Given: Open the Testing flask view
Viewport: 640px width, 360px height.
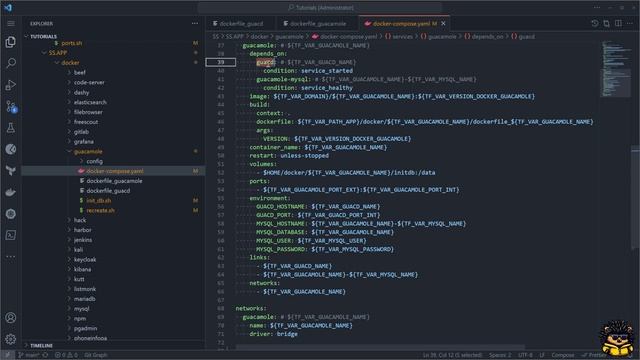Looking at the screenshot, I should coord(11,128).
